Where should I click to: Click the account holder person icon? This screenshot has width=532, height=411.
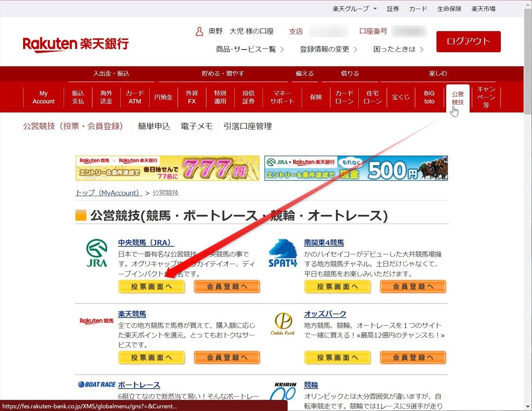coord(199,31)
